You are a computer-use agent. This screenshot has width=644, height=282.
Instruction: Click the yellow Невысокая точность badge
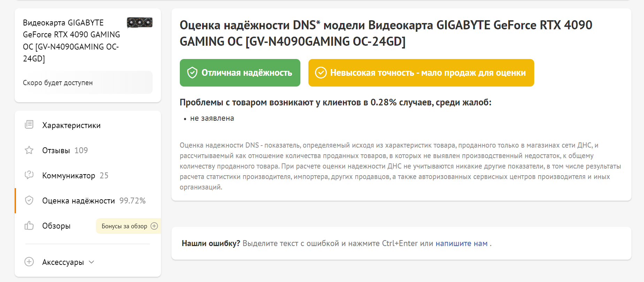pyautogui.click(x=421, y=73)
